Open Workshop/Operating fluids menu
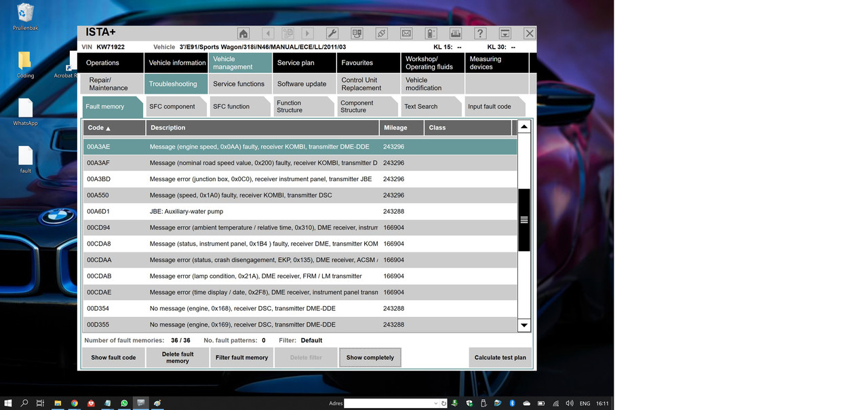868x410 pixels. pos(432,62)
